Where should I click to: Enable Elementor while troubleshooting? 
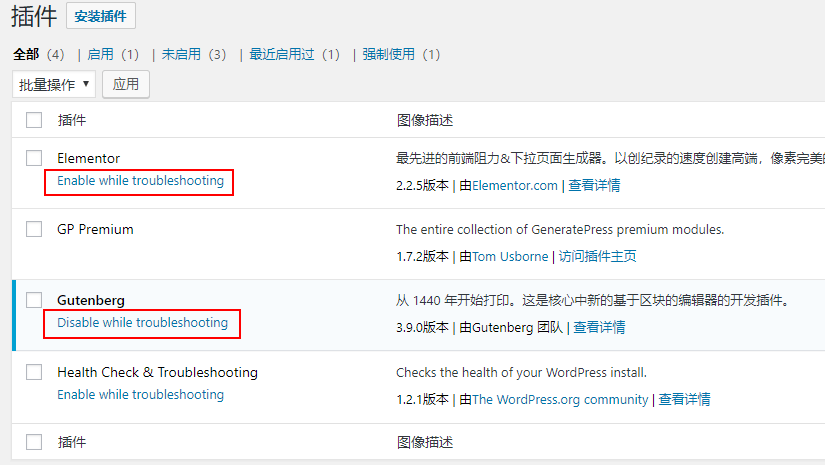click(140, 181)
